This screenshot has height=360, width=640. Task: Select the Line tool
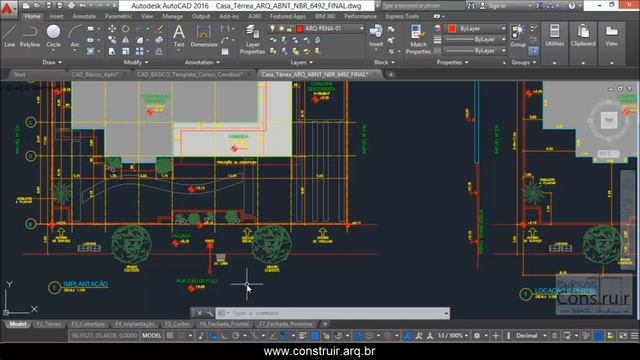[x=9, y=36]
